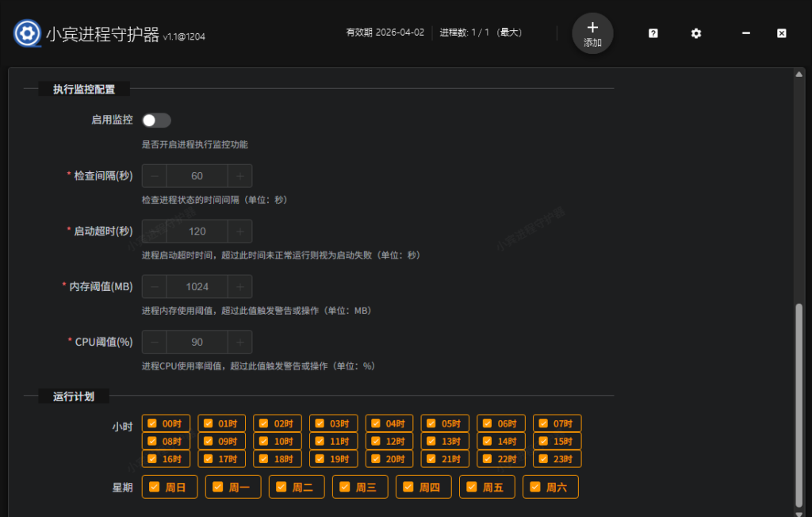Enable the 启用监控 monitoring toggle
812x517 pixels.
[156, 120]
